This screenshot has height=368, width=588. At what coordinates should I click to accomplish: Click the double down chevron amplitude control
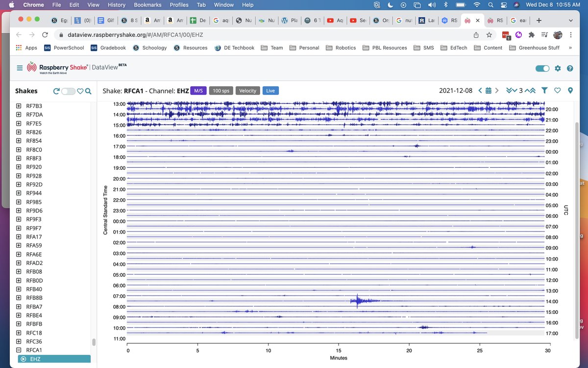pyautogui.click(x=509, y=91)
